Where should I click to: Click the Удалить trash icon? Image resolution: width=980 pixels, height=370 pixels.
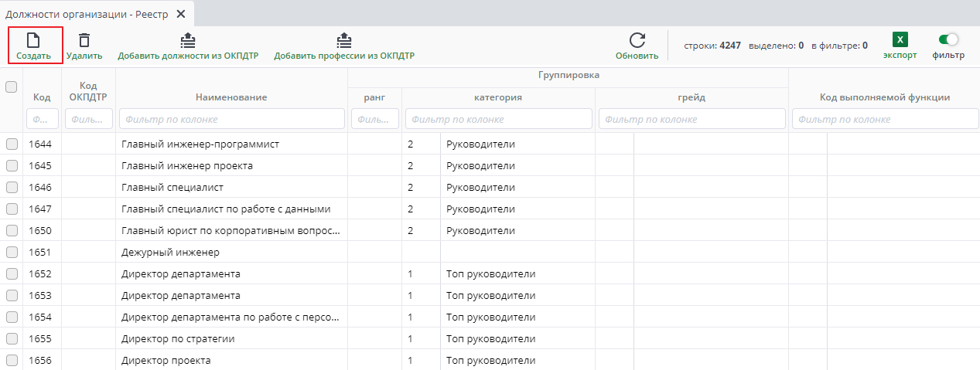click(84, 40)
